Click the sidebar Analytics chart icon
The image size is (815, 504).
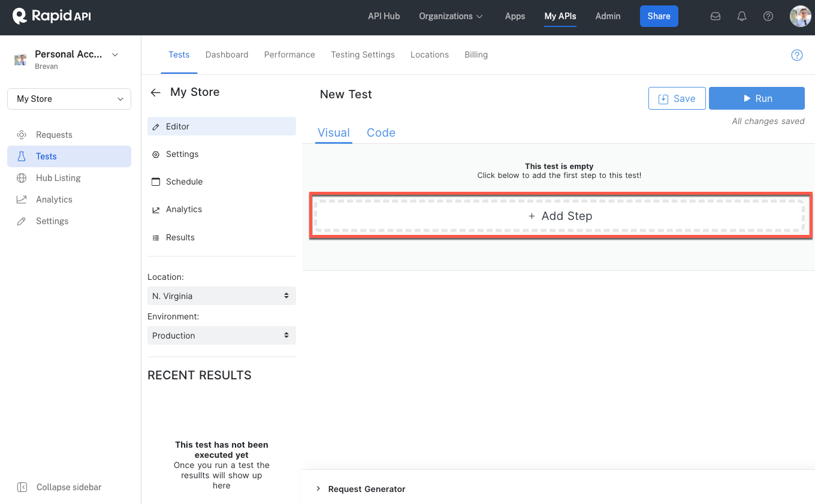click(22, 200)
